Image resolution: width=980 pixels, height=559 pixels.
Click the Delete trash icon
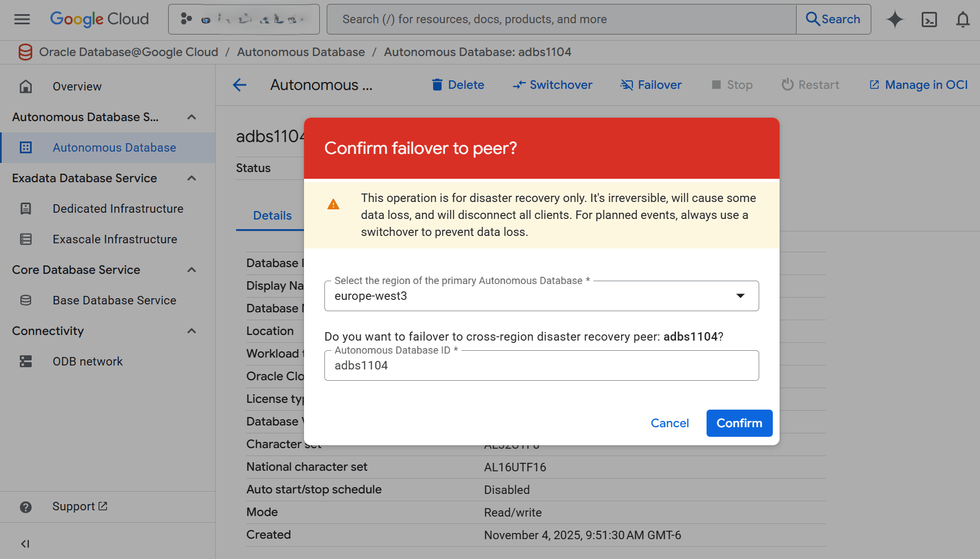pyautogui.click(x=437, y=84)
